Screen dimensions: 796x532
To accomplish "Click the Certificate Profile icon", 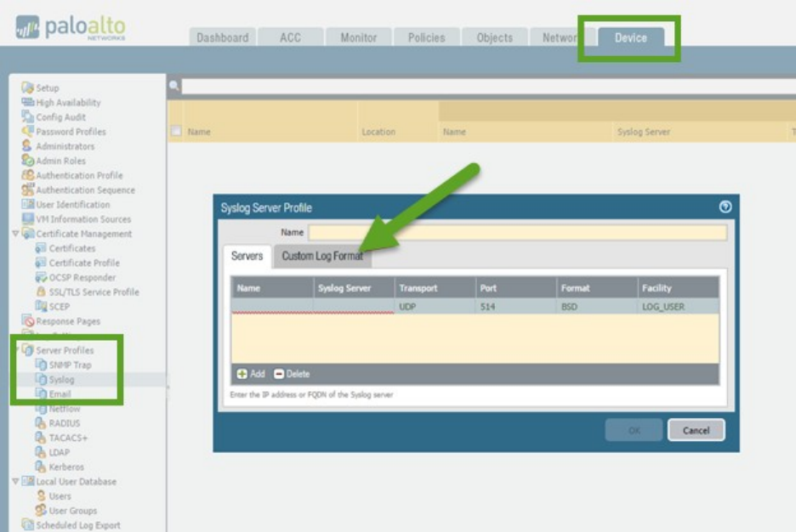I will pos(41,263).
